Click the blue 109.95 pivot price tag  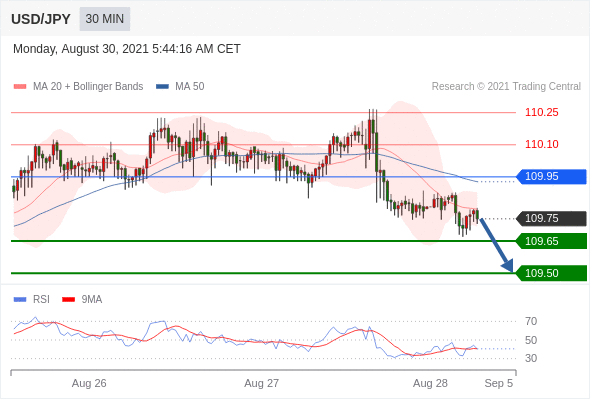[551, 176]
